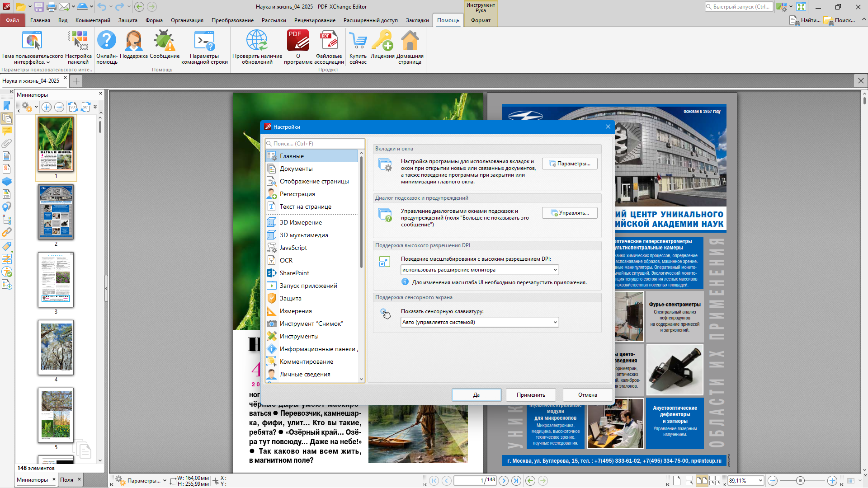Click the Параметры... button for tabs and windows

pos(570,164)
